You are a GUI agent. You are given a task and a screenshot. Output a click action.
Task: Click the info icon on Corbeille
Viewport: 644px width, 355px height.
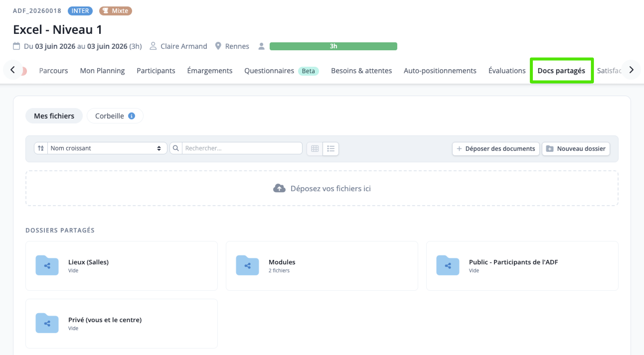click(132, 116)
